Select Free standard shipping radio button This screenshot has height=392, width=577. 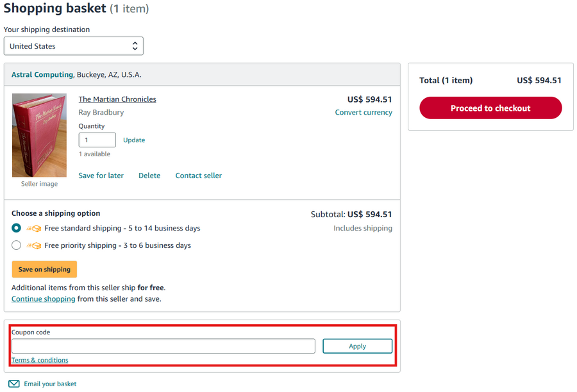tap(17, 228)
